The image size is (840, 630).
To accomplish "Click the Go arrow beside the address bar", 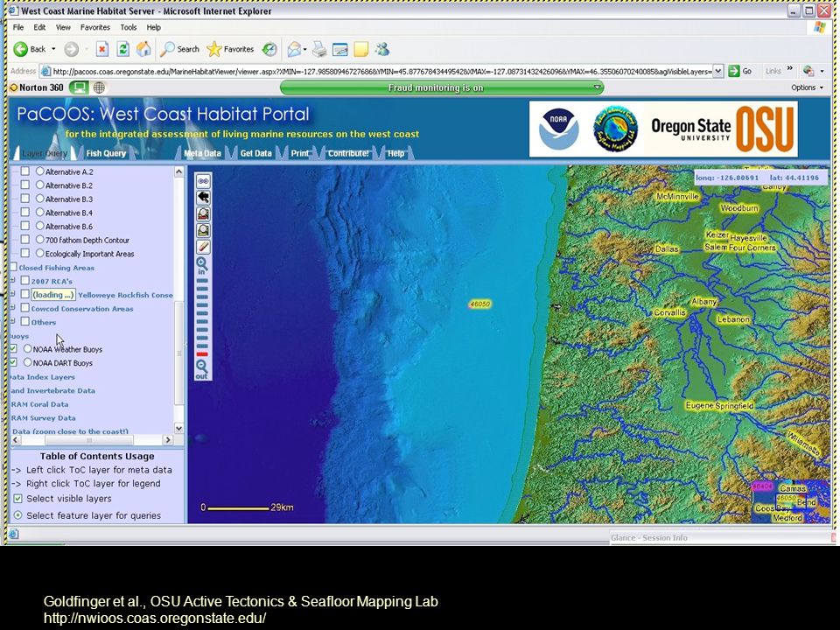I will pyautogui.click(x=740, y=71).
